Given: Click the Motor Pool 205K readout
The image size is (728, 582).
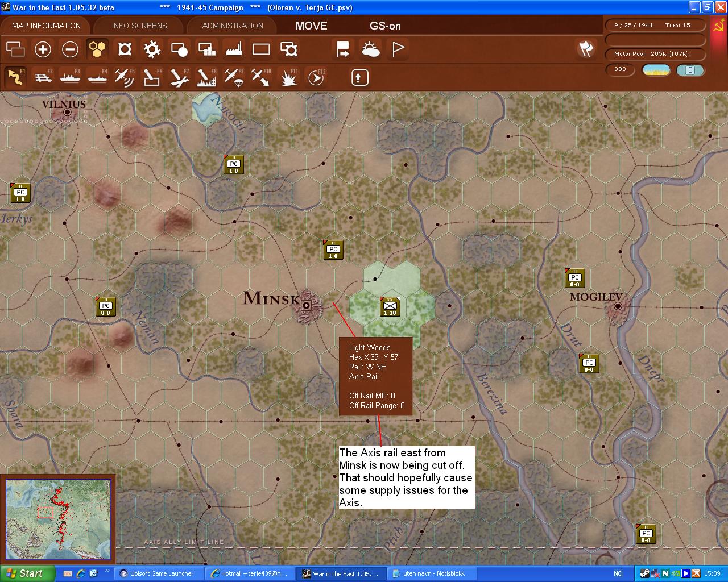Looking at the screenshot, I should pyautogui.click(x=655, y=53).
